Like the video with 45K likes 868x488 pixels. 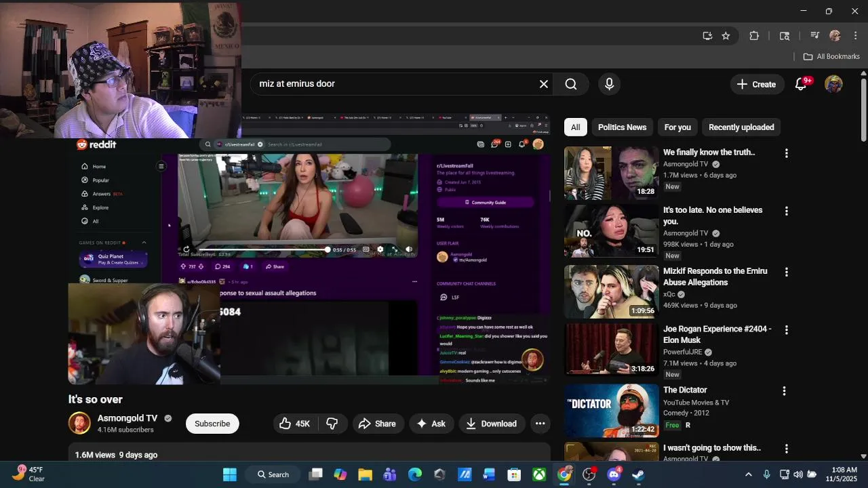point(294,424)
